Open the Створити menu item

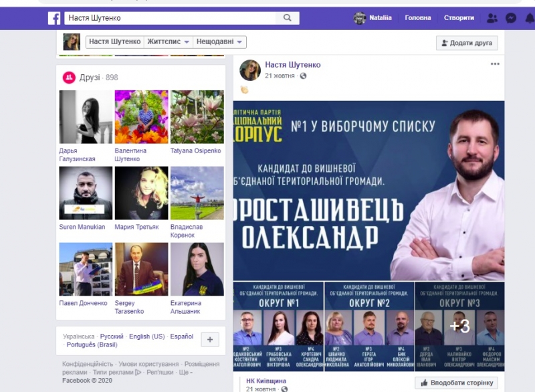coord(459,18)
